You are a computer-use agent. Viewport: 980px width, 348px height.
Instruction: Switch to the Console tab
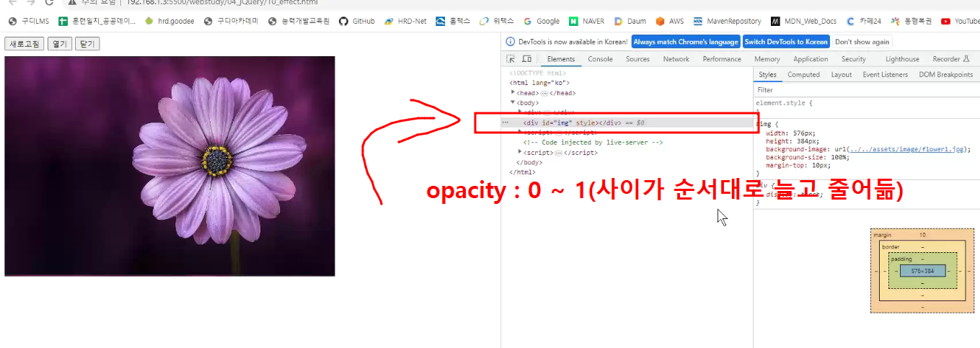(x=600, y=59)
